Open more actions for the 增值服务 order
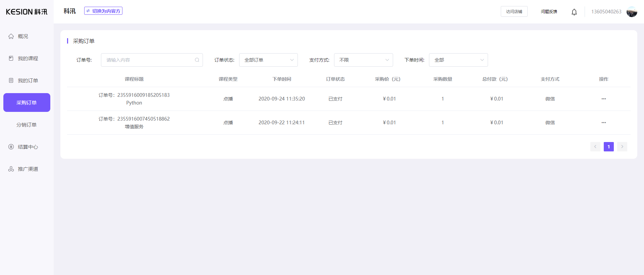The width and height of the screenshot is (644, 275). tap(603, 123)
